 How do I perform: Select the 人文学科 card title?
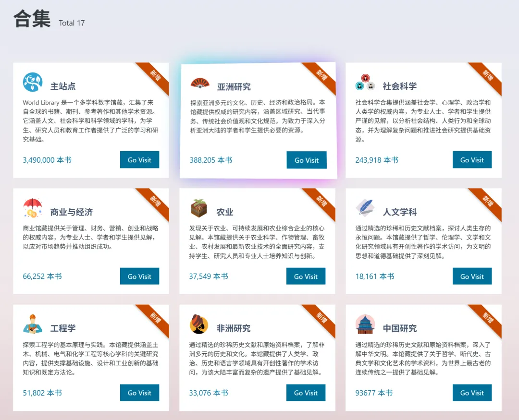pyautogui.click(x=399, y=212)
